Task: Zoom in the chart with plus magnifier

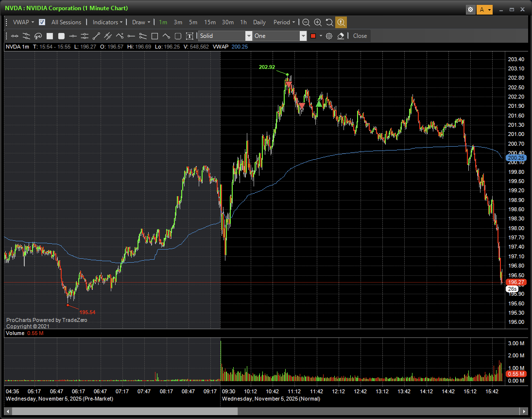Action: click(x=318, y=22)
